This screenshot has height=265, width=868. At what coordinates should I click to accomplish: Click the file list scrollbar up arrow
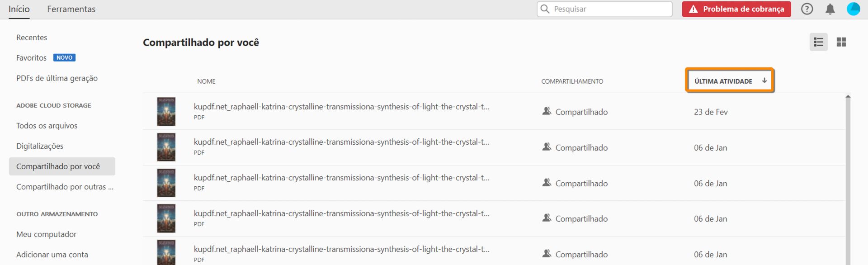848,96
